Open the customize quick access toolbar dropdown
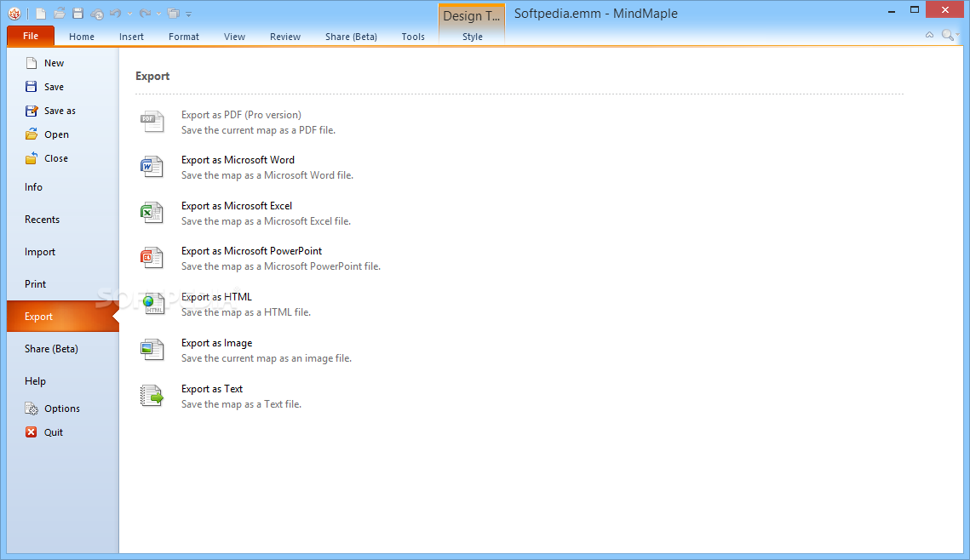 [189, 14]
